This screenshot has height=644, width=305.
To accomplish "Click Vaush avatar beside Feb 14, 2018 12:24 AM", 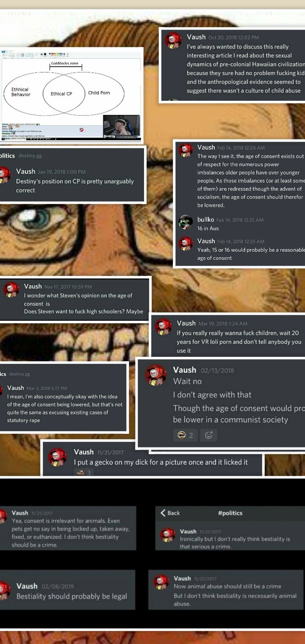I will [x=186, y=150].
